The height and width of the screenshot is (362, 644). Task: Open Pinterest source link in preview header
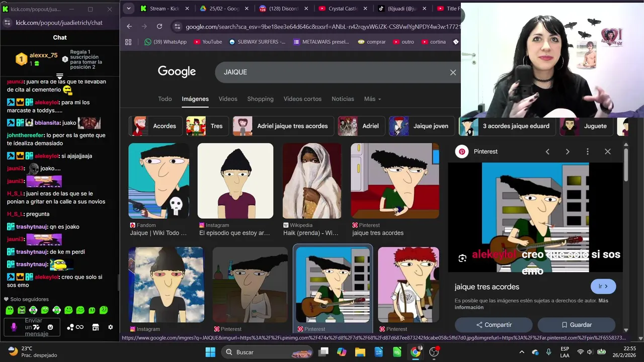point(476,151)
